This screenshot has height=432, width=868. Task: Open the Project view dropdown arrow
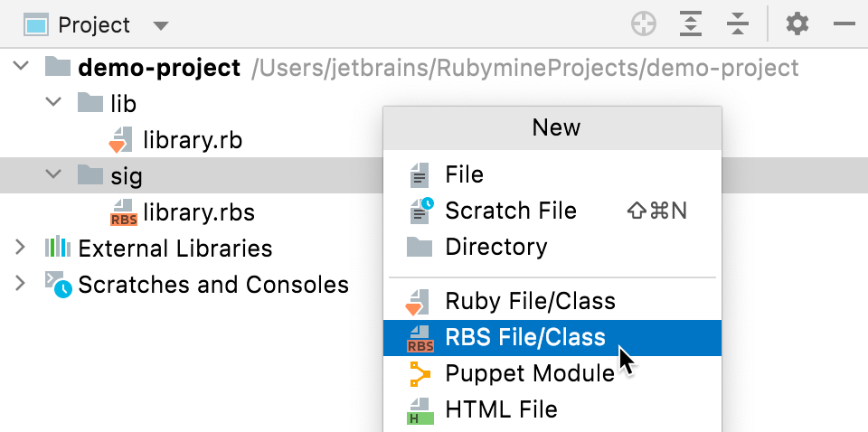point(161,25)
